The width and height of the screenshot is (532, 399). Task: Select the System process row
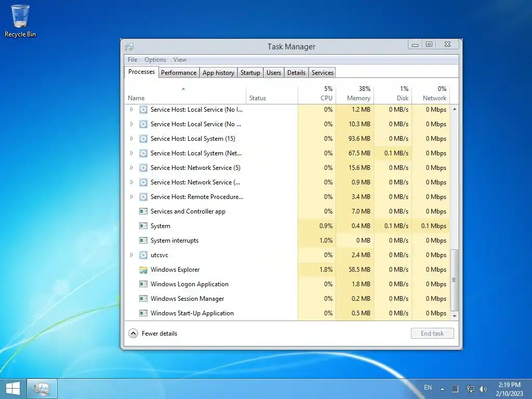(x=287, y=226)
